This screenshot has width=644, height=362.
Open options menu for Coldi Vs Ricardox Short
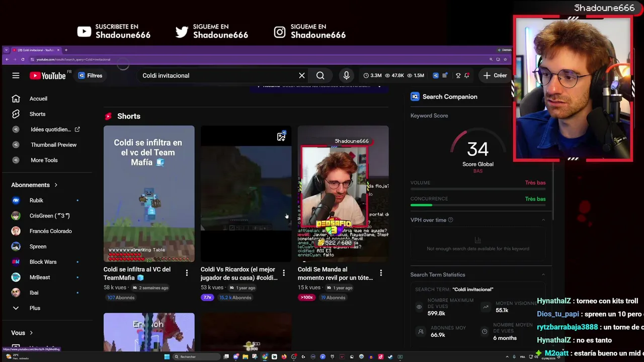coord(284,273)
